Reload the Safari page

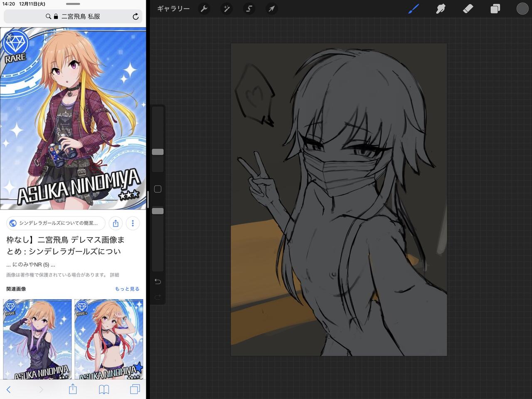(135, 17)
